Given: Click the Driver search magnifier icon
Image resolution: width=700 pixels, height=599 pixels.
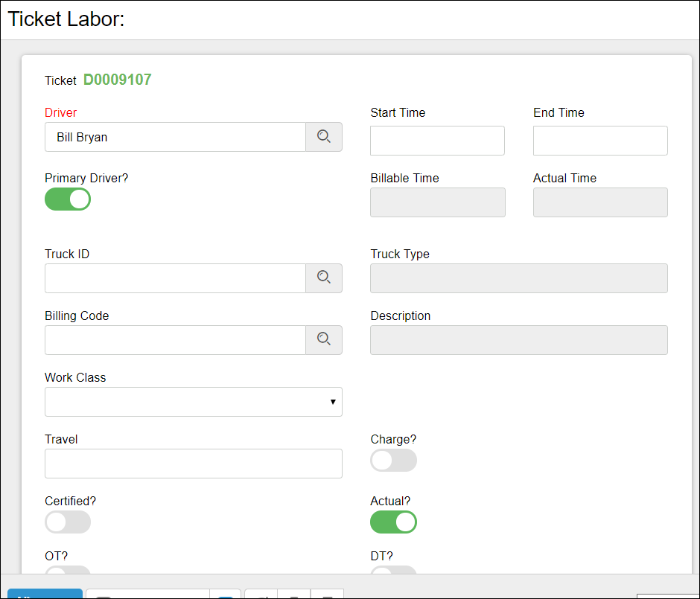Looking at the screenshot, I should click(x=324, y=137).
